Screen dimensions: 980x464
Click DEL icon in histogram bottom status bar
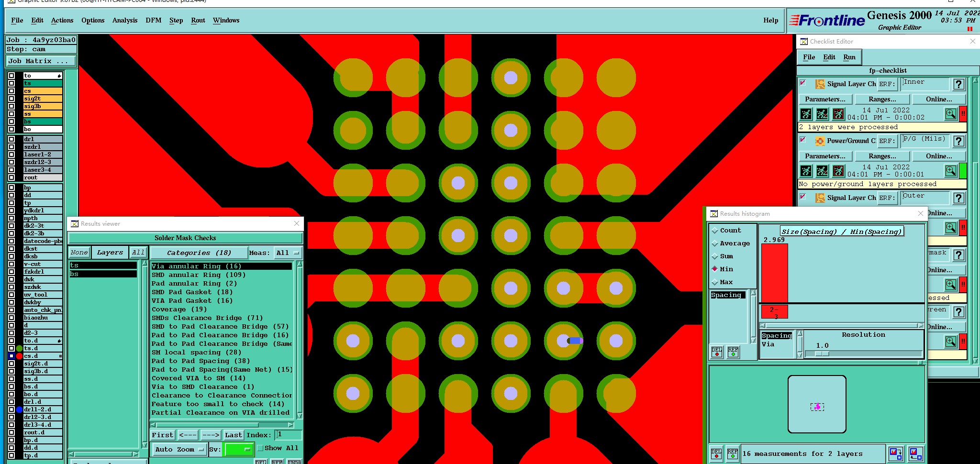[716, 453]
